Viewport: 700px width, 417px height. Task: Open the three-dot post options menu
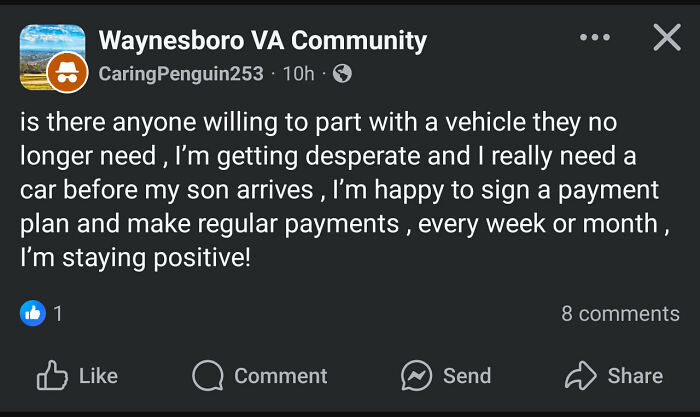point(594,38)
